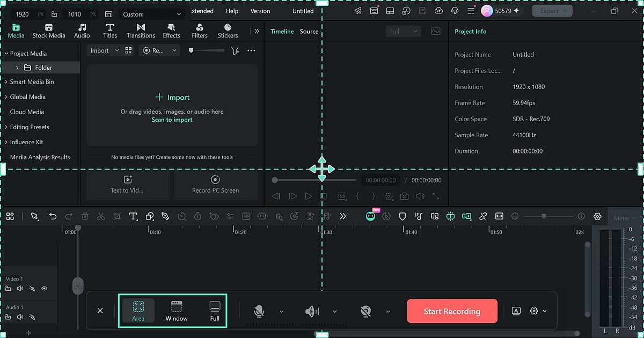Click the AI robot face icon in timeline toolbar
The image size is (644, 338).
[x=370, y=216]
